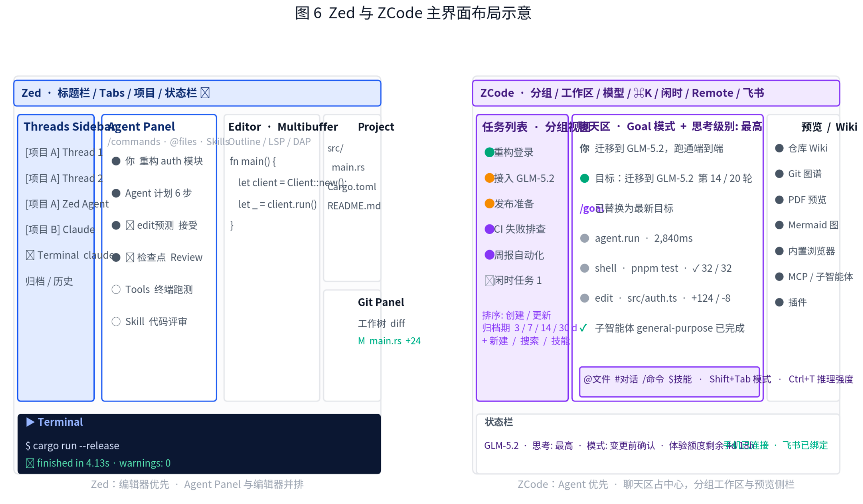Viewport: 863px width, 504px height.
Task: Click the dark dot beside 你 重构 auth 模块
Action: (x=116, y=161)
